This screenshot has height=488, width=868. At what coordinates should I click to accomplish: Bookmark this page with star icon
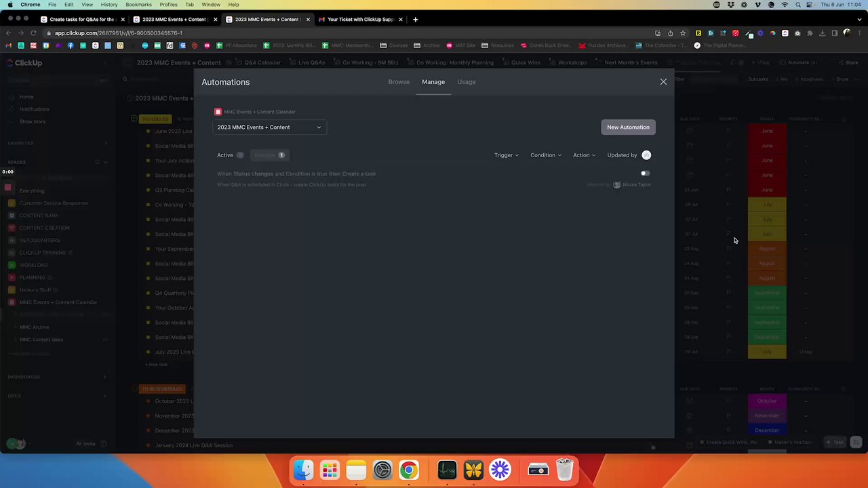click(x=683, y=33)
